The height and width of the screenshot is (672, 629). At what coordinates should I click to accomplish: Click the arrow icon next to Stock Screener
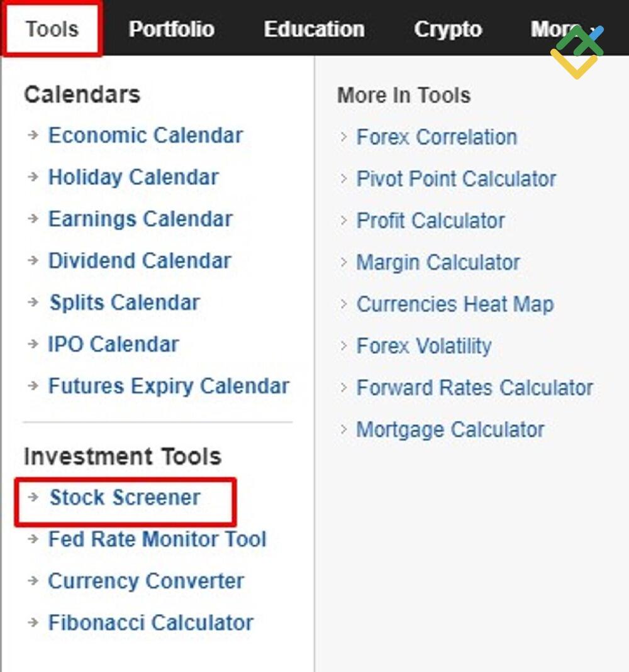(x=33, y=498)
